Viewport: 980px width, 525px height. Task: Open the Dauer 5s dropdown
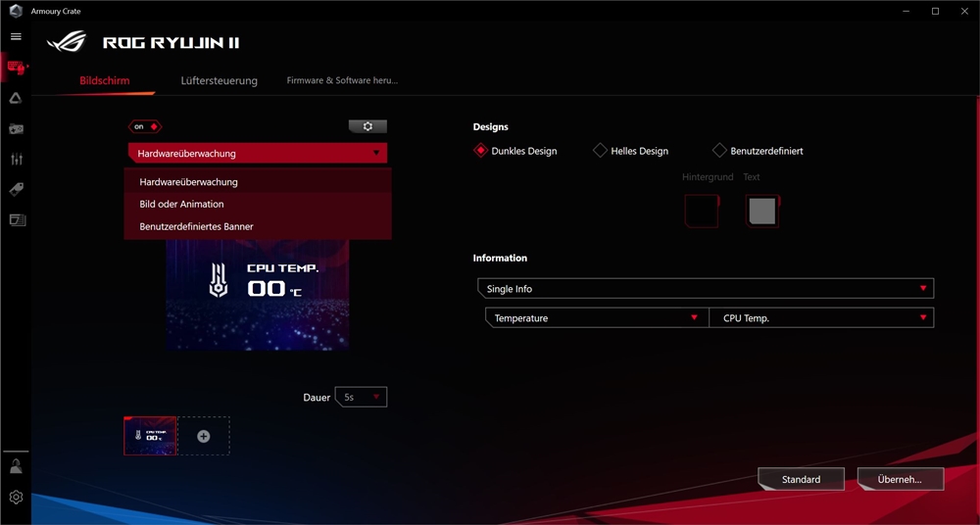click(361, 398)
